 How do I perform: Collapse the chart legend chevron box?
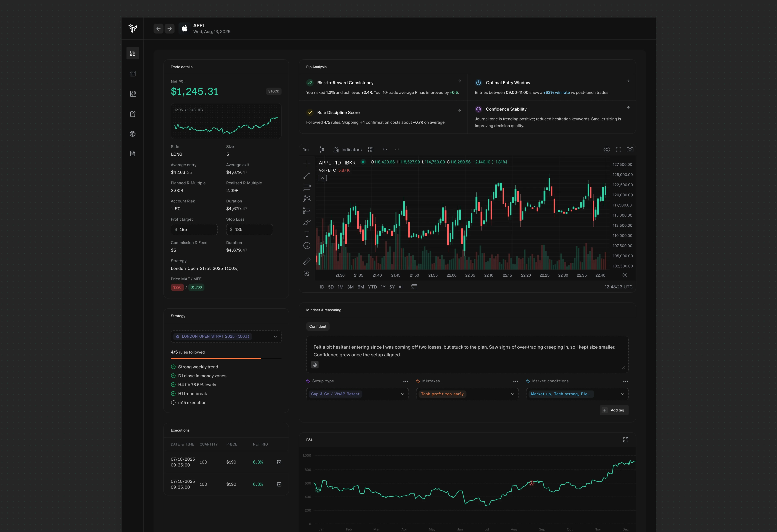[x=322, y=178]
